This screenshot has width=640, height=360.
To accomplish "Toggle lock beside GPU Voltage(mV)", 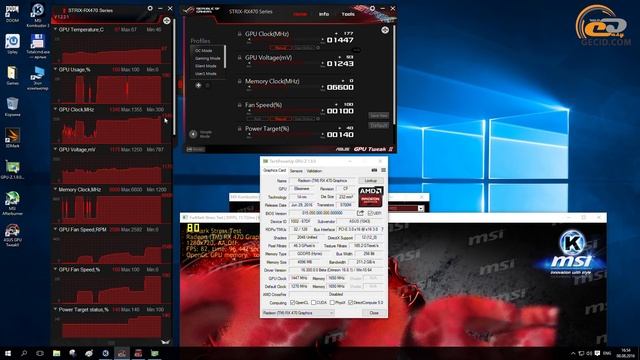I will tap(240, 58).
